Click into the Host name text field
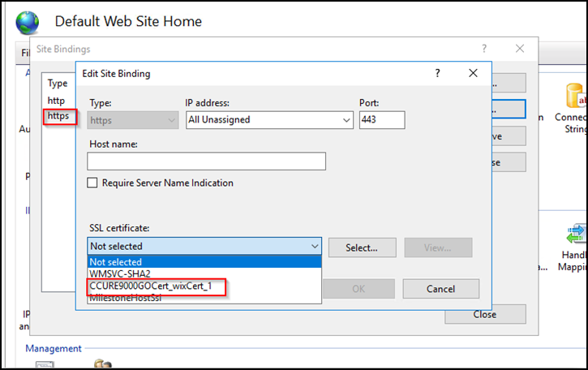 [x=207, y=161]
